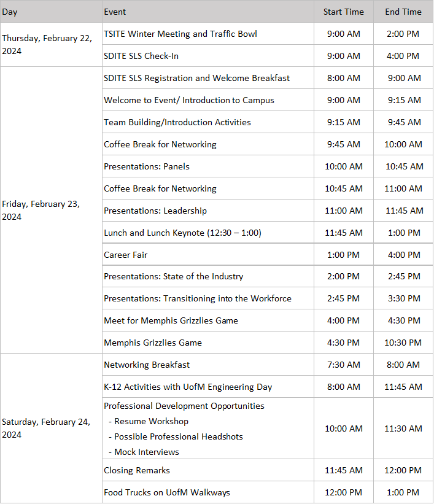Click the Saturday, February 24, 2024 cell
434x504 pixels.
tap(46, 428)
